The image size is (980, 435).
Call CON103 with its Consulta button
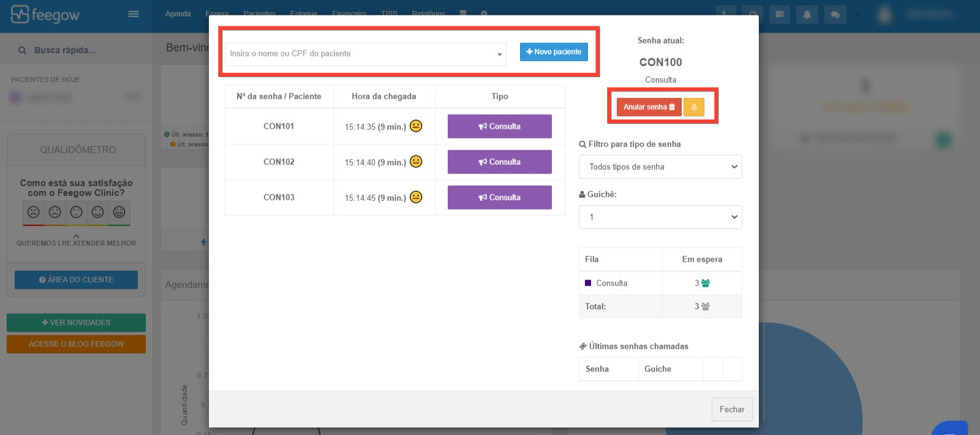tap(500, 197)
